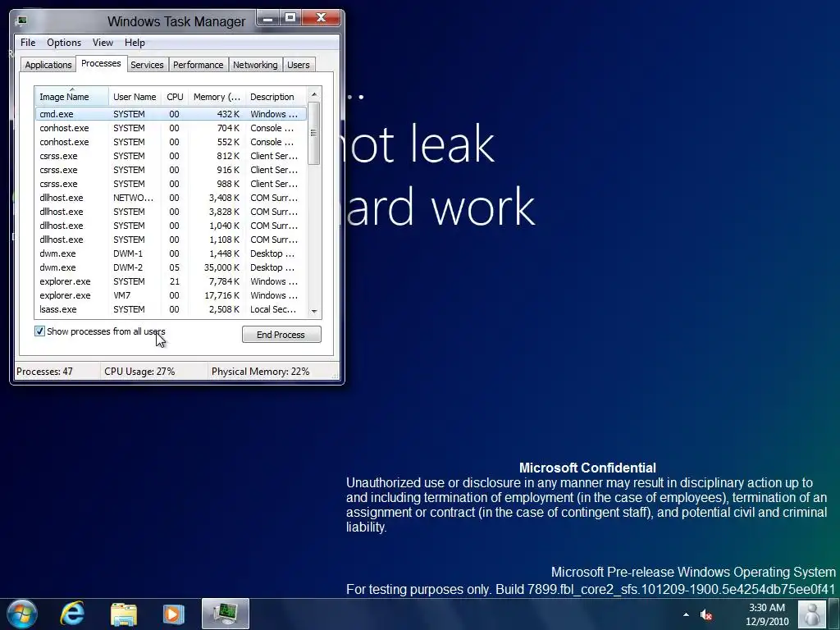Click Physical Memory: 22% status entry
Viewport: 840px width, 630px height.
pyautogui.click(x=260, y=372)
